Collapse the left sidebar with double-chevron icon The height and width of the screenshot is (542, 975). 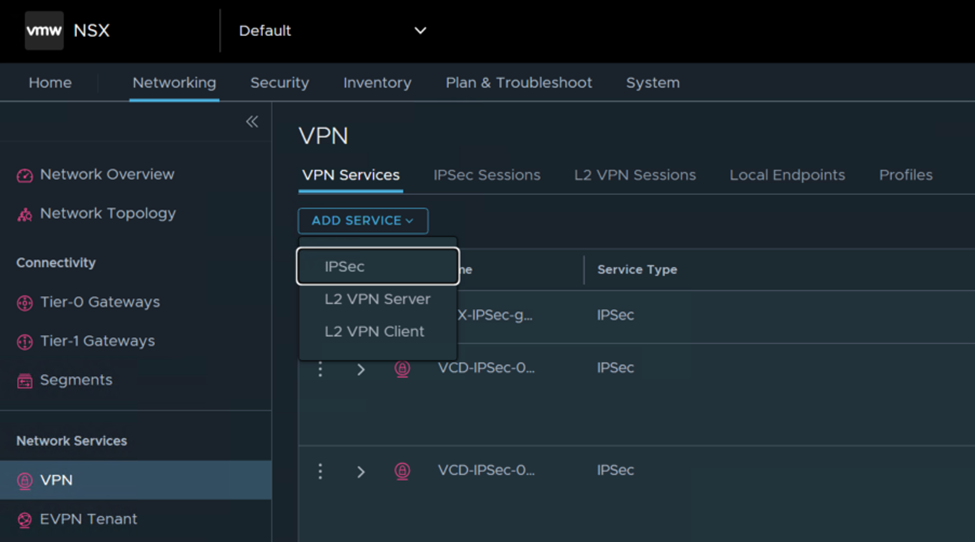pyautogui.click(x=252, y=121)
